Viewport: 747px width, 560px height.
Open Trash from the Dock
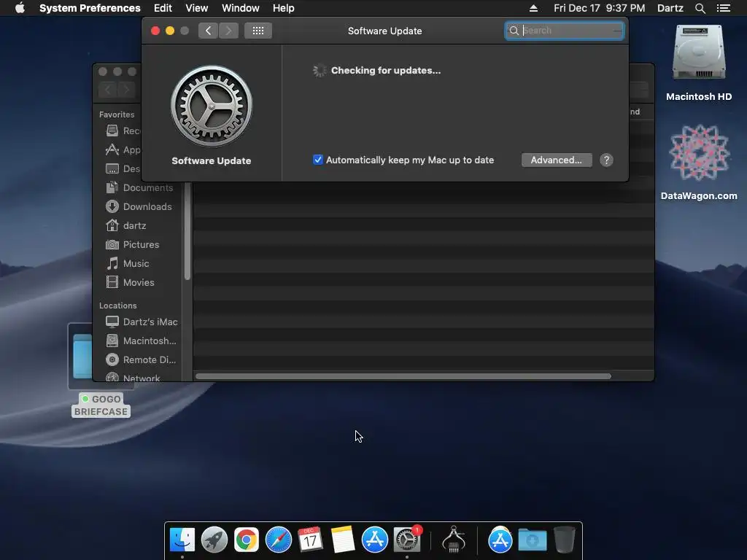pyautogui.click(x=565, y=540)
